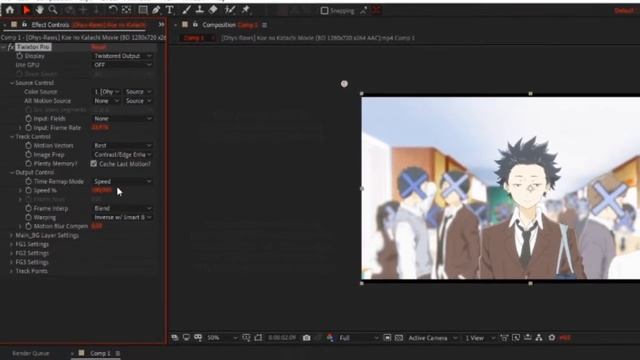Select the Clone Stamp tool

200,10
